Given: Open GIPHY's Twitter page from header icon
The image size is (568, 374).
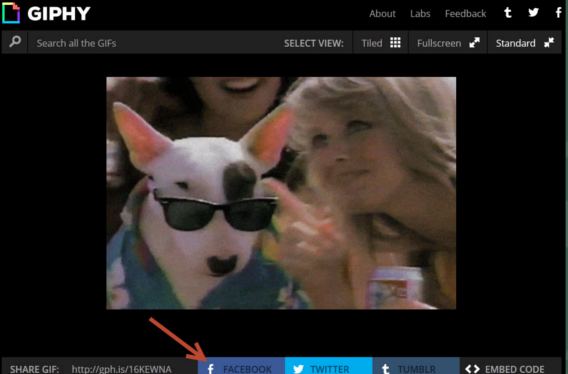Looking at the screenshot, I should pos(533,13).
